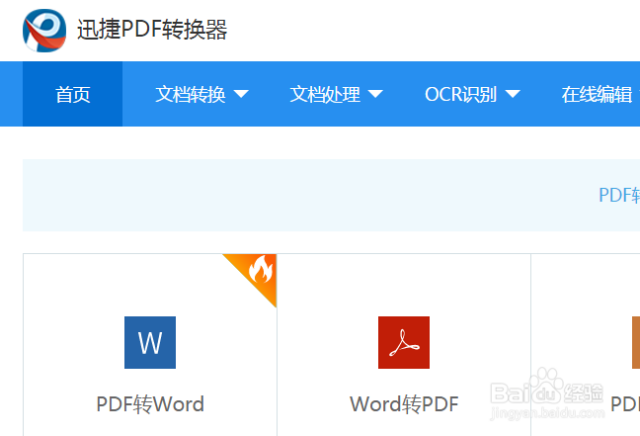Open the OCR识别 menu
This screenshot has width=640, height=436.
pyautogui.click(x=461, y=94)
